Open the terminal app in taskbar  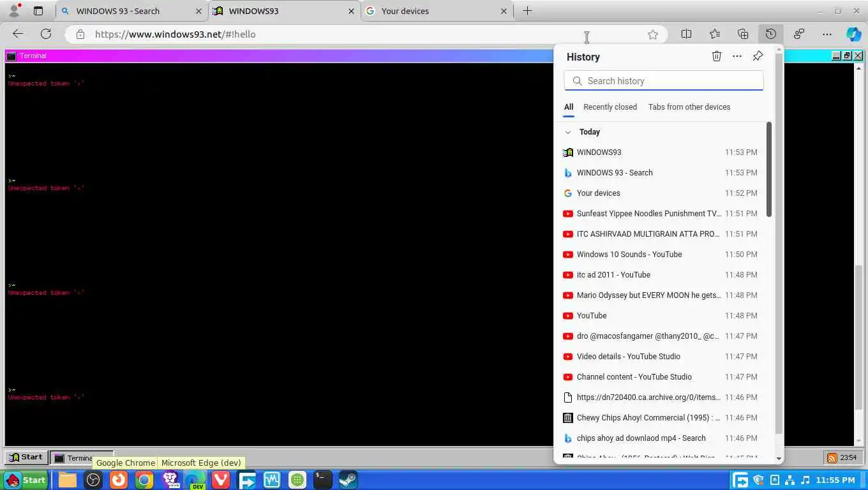pyautogui.click(x=322, y=480)
